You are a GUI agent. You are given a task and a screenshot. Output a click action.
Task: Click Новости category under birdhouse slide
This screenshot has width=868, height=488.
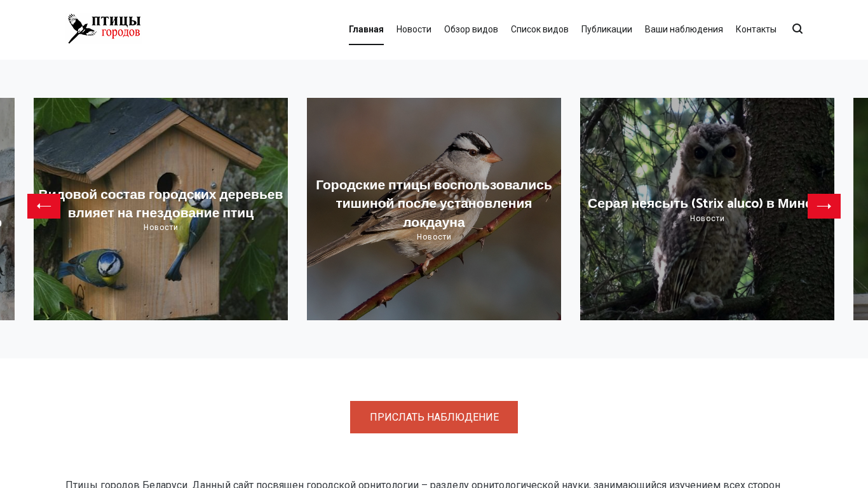[161, 227]
